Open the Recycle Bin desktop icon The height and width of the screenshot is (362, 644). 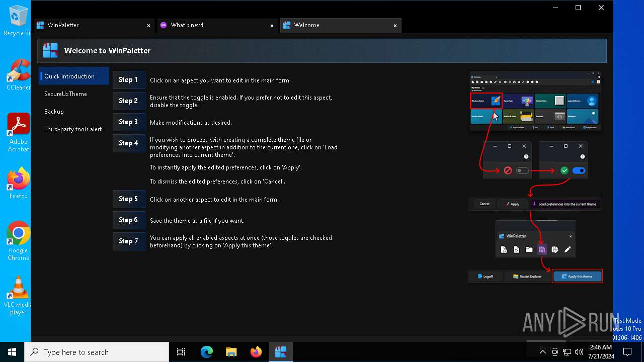point(17,21)
